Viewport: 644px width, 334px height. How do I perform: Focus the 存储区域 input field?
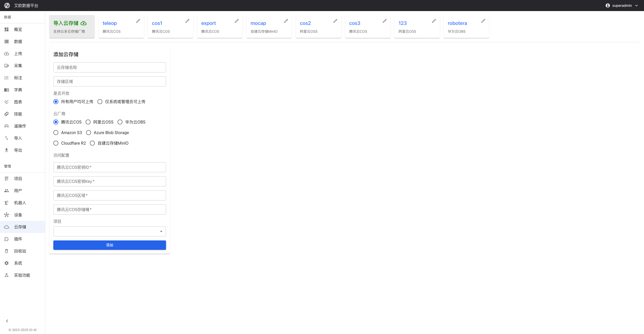(x=110, y=81)
